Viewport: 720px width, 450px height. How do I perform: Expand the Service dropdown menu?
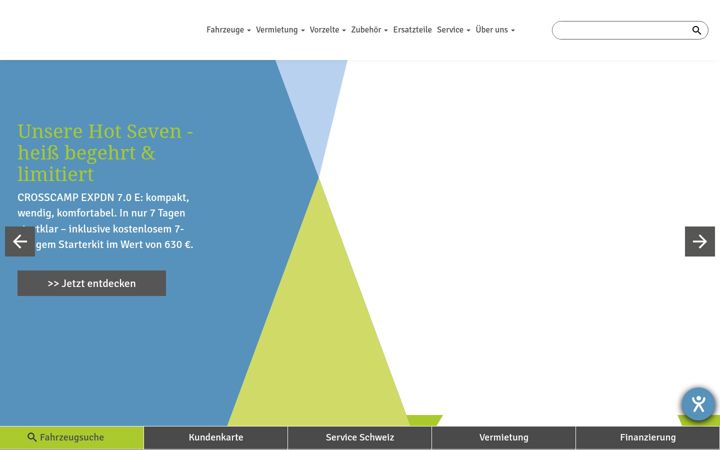[x=453, y=30]
